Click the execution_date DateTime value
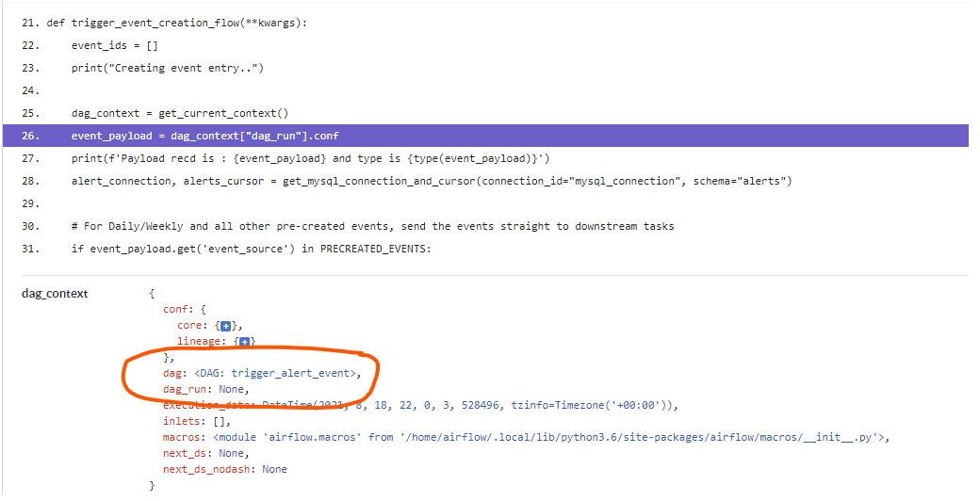 [469, 405]
